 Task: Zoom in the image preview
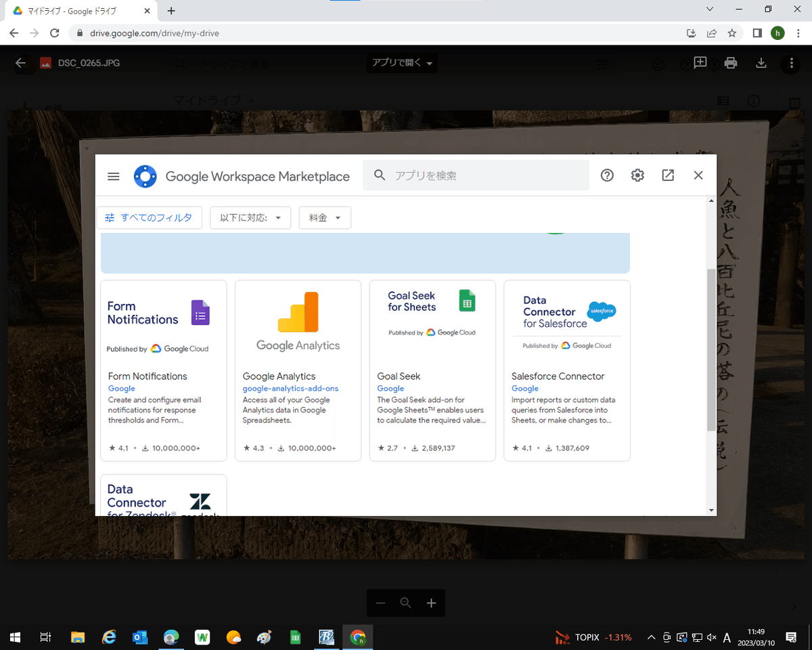[x=431, y=603]
